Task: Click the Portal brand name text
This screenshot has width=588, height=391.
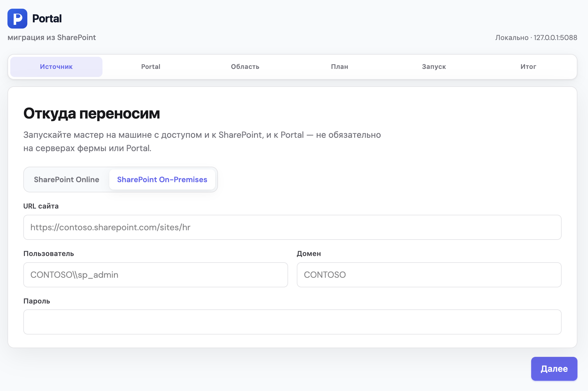Action: tap(47, 19)
